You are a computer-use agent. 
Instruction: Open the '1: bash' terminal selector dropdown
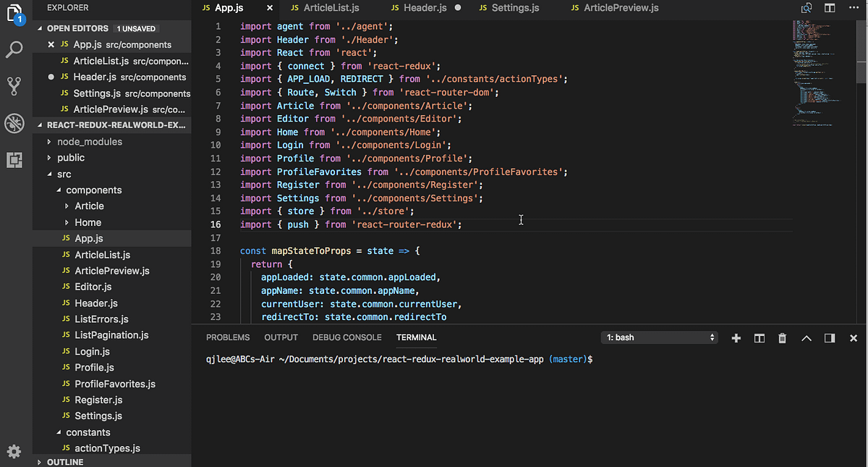[658, 337]
